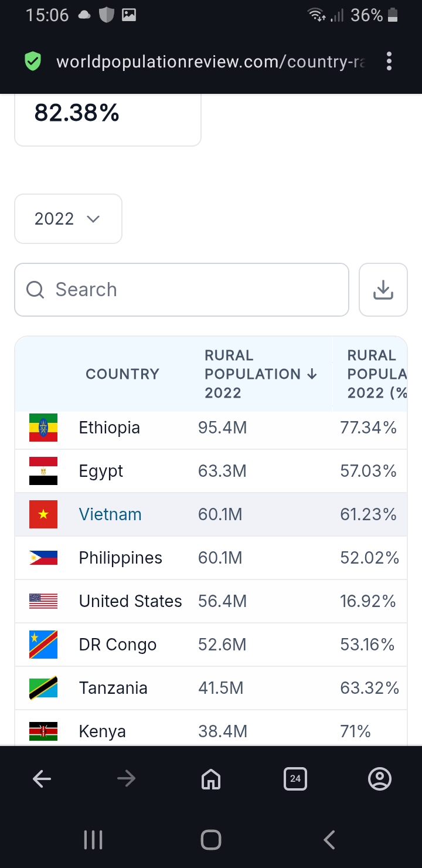This screenshot has height=868, width=422.
Task: Select the Ethiopia table row
Action: tap(211, 428)
